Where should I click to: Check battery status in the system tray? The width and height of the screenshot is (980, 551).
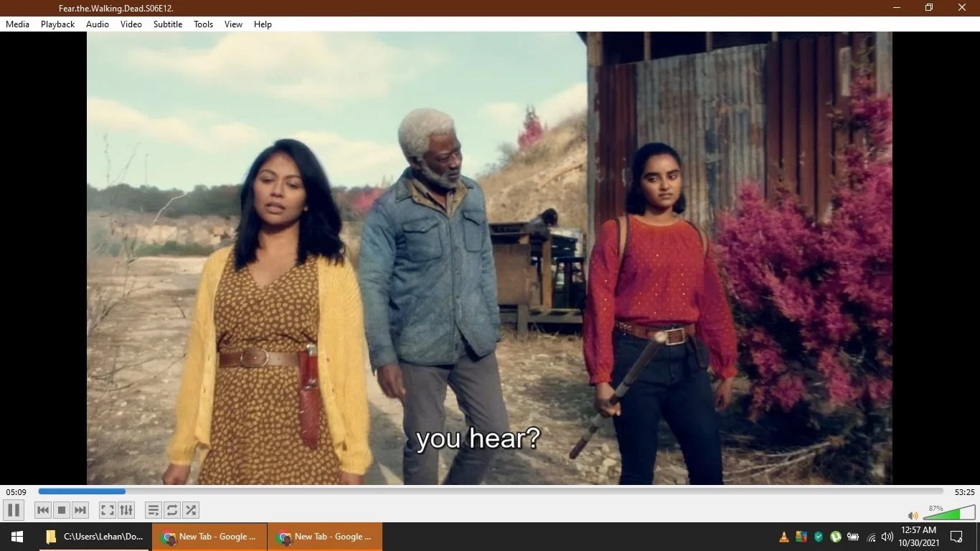tap(853, 537)
